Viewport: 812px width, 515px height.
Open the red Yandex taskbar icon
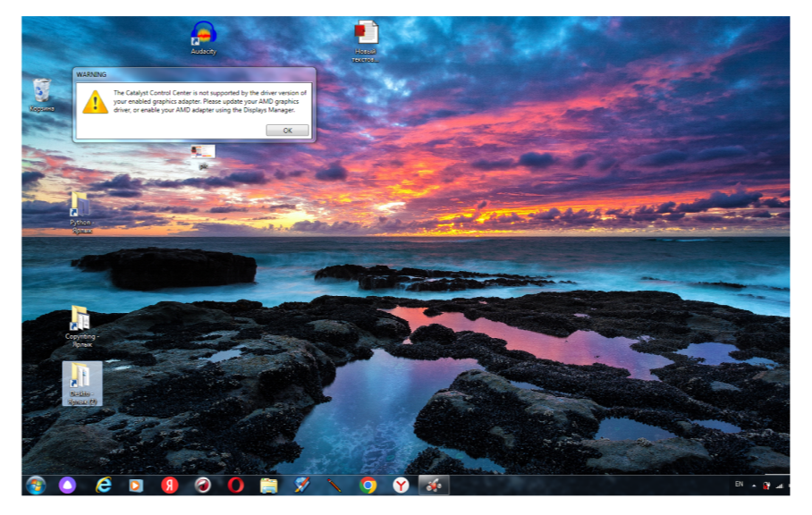(x=169, y=485)
